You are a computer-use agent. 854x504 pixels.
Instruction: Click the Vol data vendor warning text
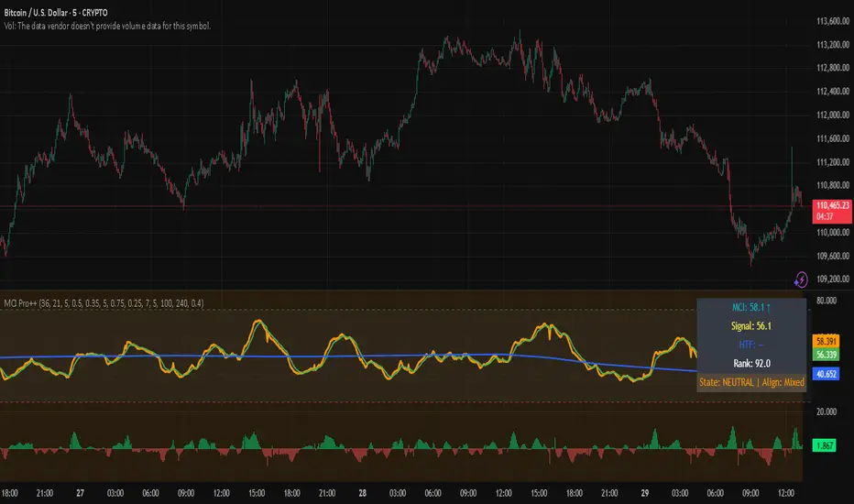108,26
